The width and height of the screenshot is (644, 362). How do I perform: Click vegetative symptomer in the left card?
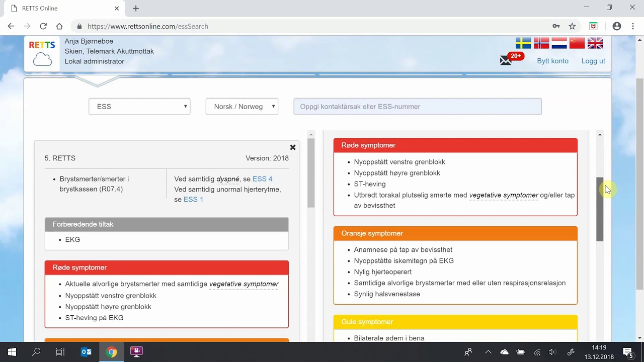tap(244, 284)
